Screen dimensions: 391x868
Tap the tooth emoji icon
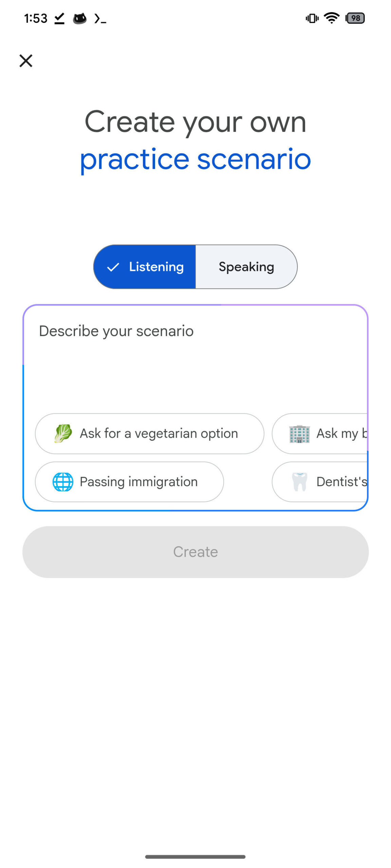click(x=299, y=482)
